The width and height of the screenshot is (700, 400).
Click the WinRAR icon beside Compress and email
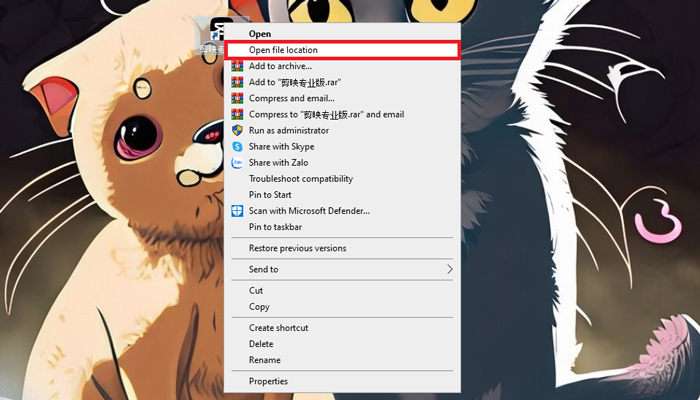[237, 98]
